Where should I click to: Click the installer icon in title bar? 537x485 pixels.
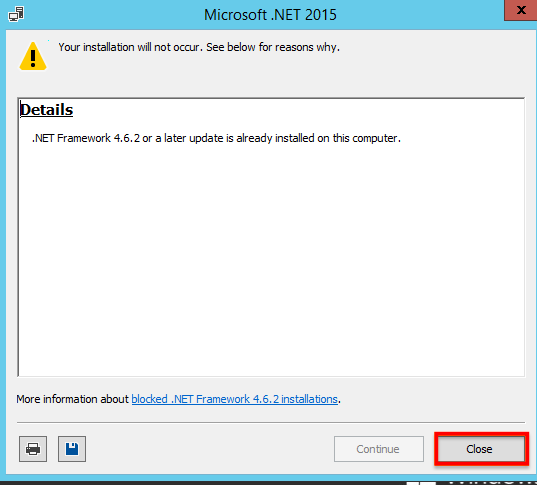point(16,14)
